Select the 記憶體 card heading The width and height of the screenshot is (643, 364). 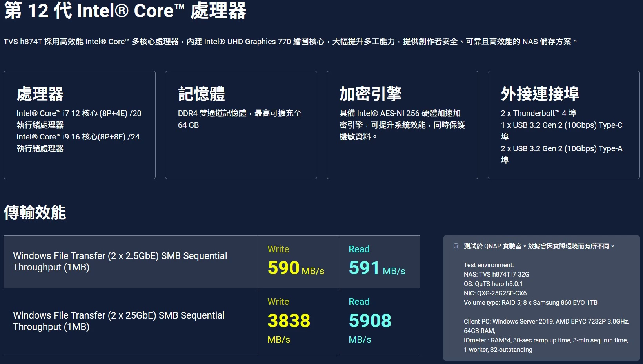202,94
